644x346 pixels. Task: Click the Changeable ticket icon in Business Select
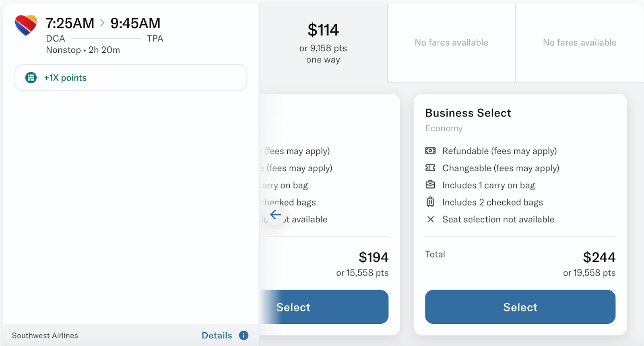pyautogui.click(x=430, y=168)
